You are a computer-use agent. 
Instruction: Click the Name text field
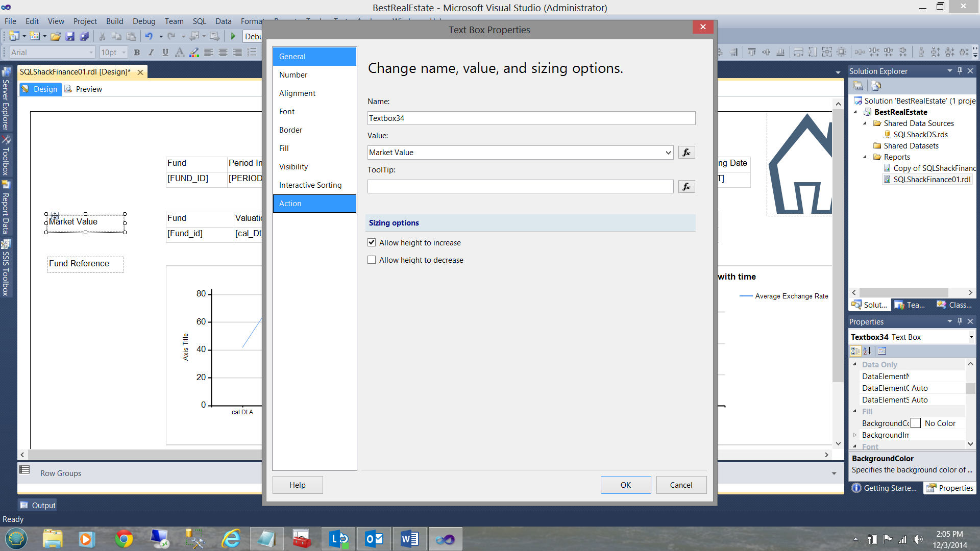click(531, 118)
